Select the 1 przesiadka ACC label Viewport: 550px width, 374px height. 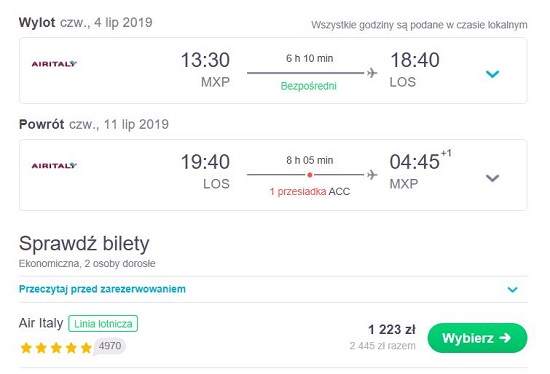(x=310, y=192)
